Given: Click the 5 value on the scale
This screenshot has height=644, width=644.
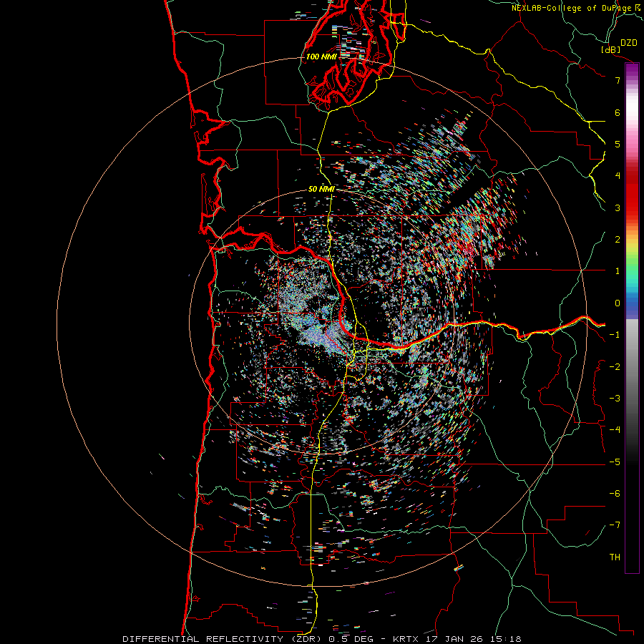Looking at the screenshot, I should [x=618, y=144].
